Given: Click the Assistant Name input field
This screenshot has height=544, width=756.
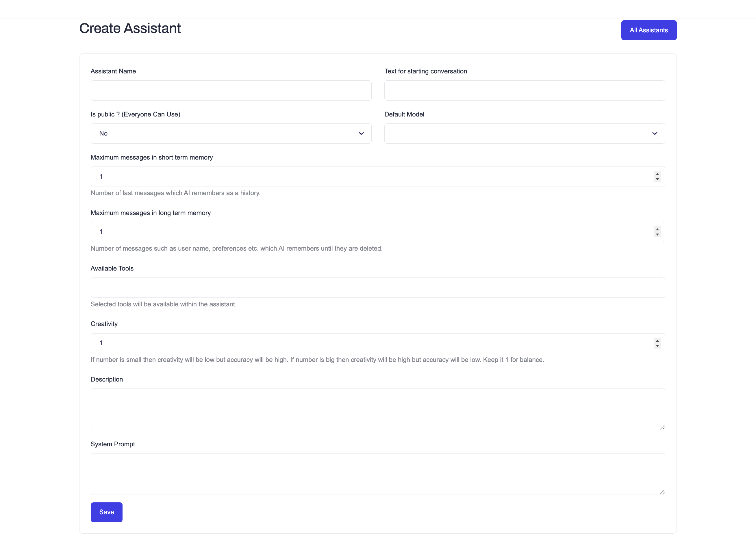Looking at the screenshot, I should coord(231,90).
